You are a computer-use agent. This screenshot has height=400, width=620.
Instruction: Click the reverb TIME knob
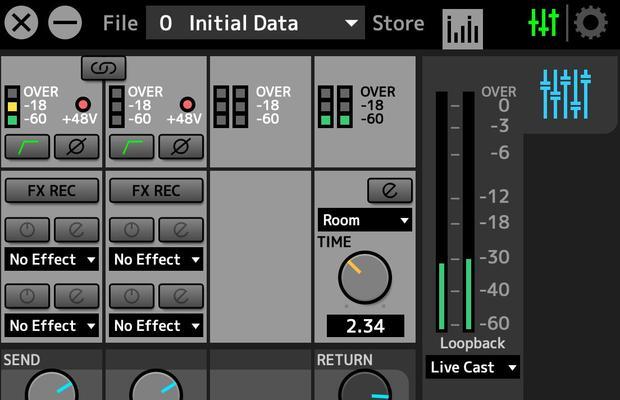tap(365, 278)
